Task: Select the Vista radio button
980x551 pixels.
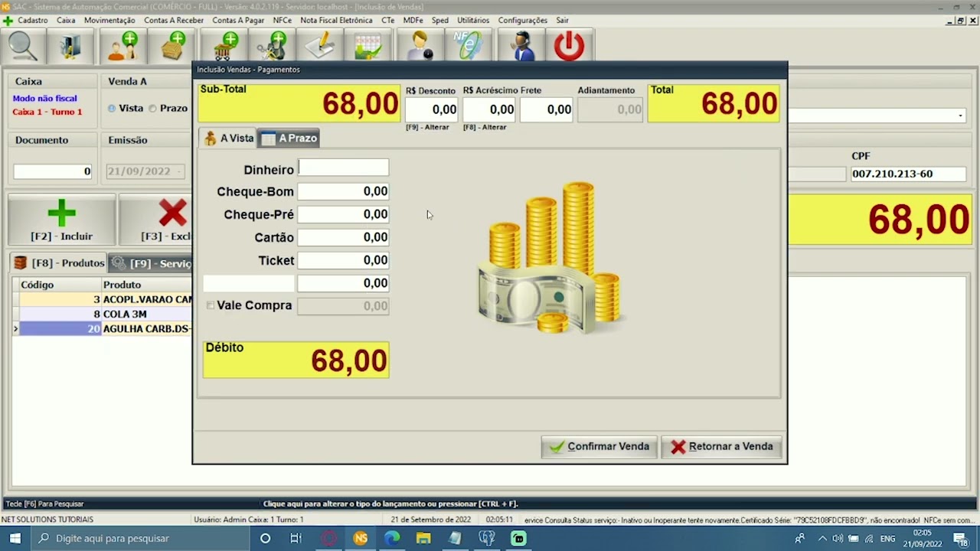Action: (x=112, y=109)
